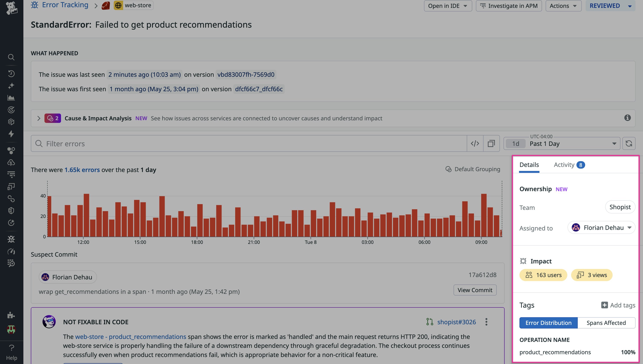Click the View Commit button
Viewport: 643px width, 364px height.
475,290
